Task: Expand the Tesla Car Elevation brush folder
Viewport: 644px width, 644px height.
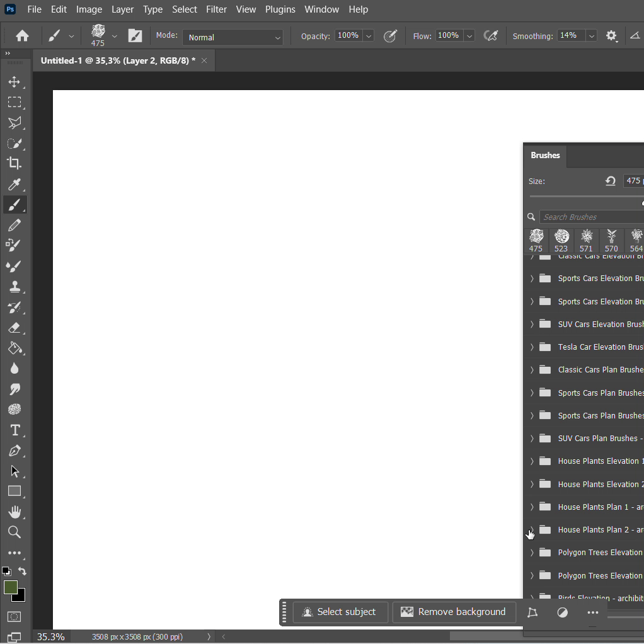Action: pos(532,347)
